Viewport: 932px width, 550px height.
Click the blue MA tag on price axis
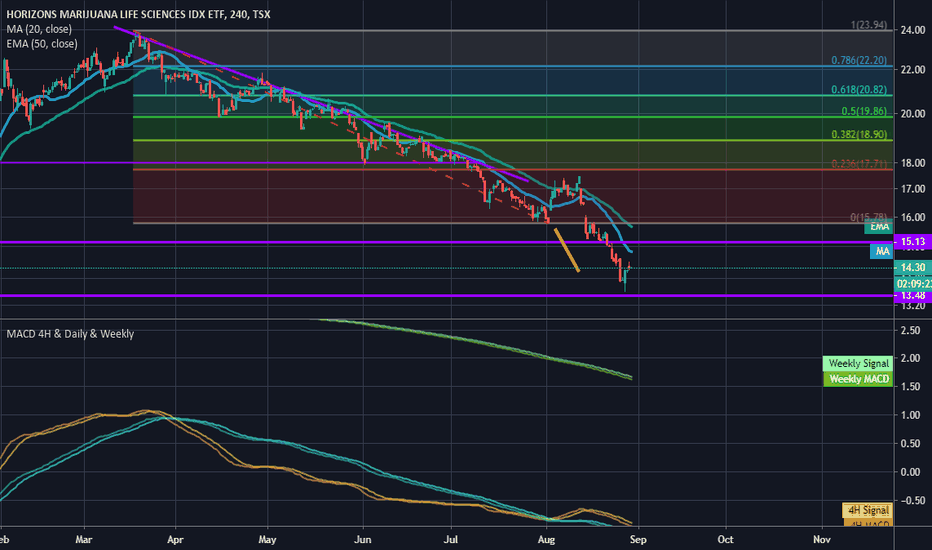pos(881,252)
